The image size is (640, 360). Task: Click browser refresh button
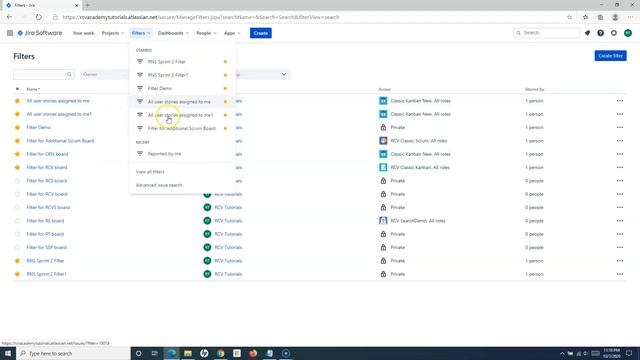pyautogui.click(x=38, y=17)
